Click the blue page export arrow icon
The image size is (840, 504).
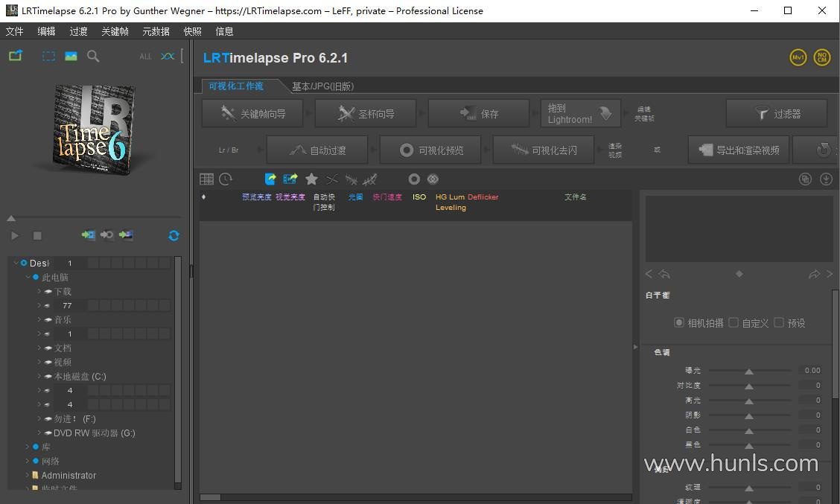click(x=270, y=179)
